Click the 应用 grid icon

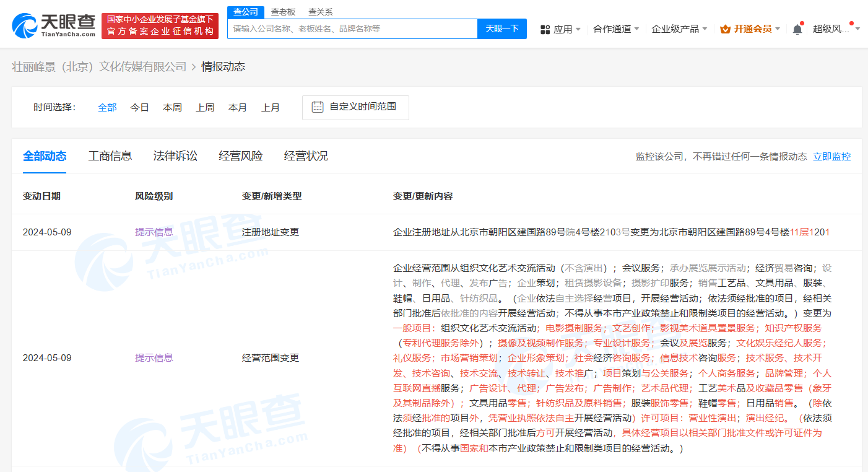pos(545,29)
